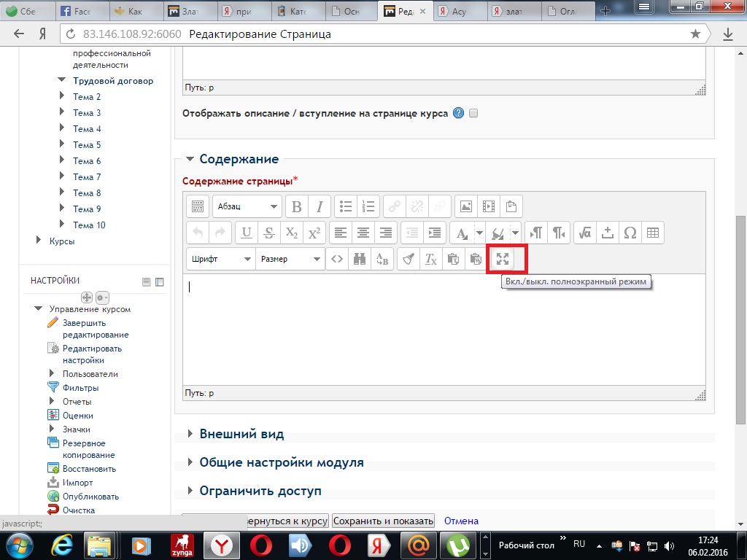Open the background color palette arrow
The image size is (747, 560).
[516, 233]
